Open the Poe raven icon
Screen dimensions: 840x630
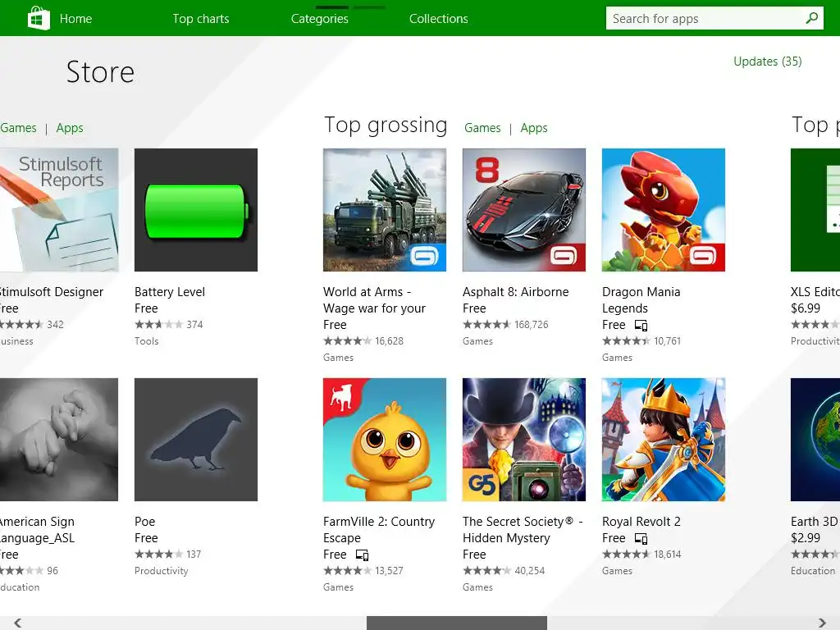(x=196, y=440)
